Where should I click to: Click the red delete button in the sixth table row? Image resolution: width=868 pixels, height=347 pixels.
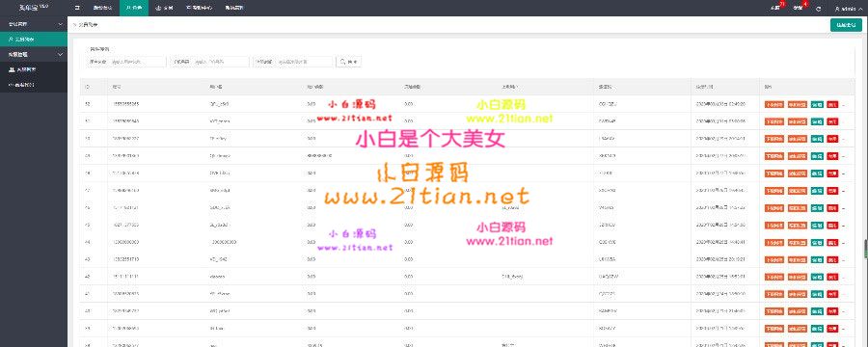click(832, 191)
